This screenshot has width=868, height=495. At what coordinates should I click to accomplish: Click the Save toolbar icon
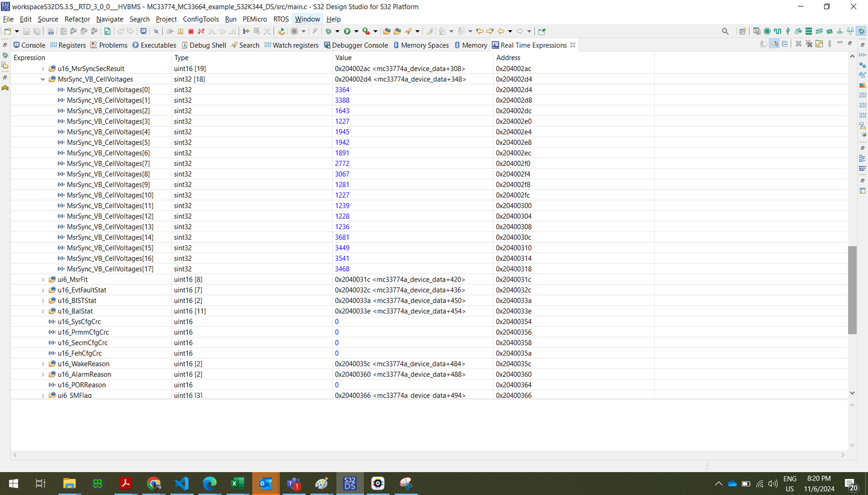pyautogui.click(x=27, y=31)
